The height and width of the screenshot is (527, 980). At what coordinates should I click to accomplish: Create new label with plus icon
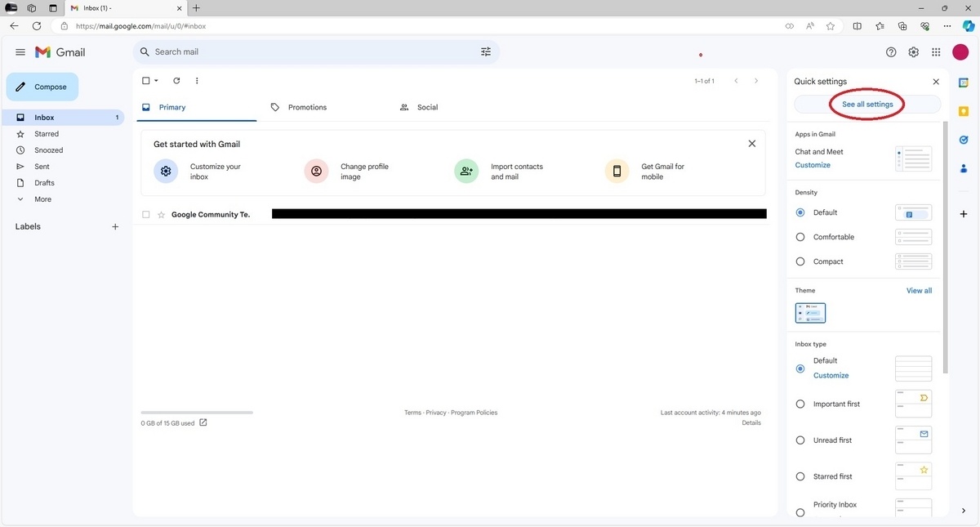click(x=115, y=226)
